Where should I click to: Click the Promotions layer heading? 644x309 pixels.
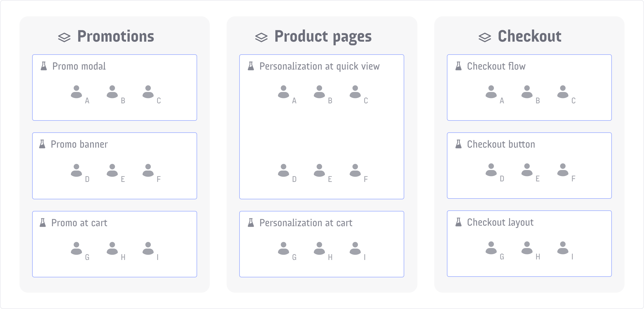(115, 36)
